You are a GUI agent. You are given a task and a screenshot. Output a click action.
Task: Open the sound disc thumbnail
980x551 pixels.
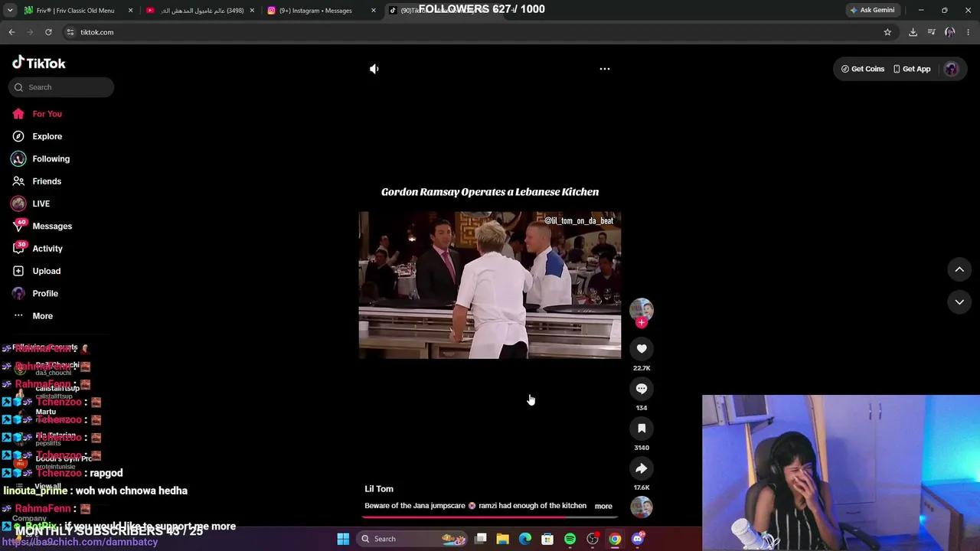pos(642,507)
